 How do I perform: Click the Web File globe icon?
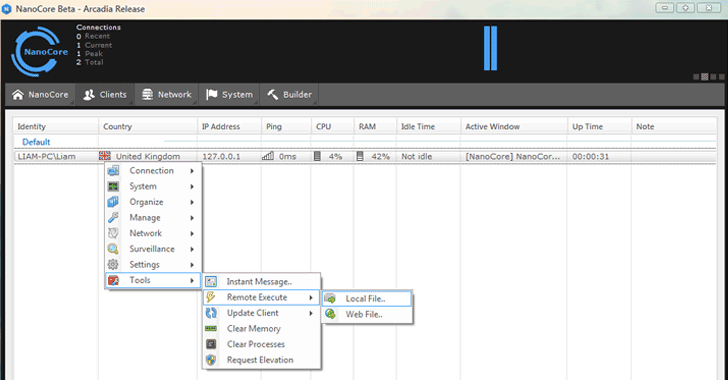(331, 314)
